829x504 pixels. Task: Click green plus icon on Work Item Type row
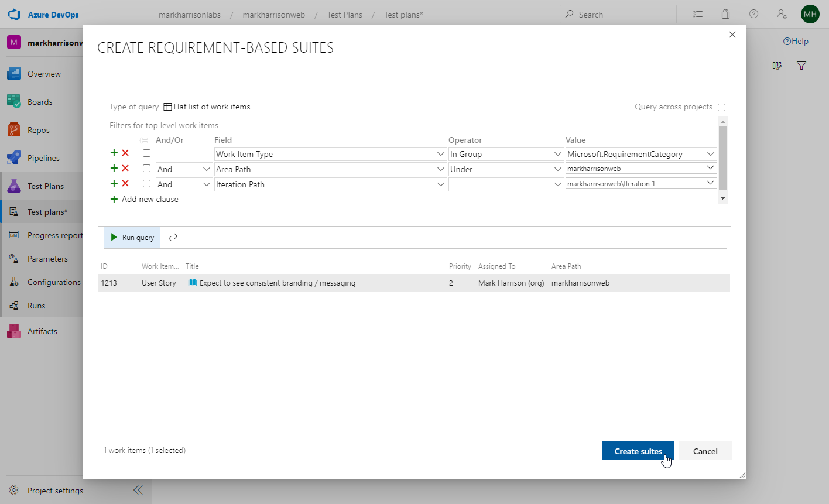coord(114,153)
